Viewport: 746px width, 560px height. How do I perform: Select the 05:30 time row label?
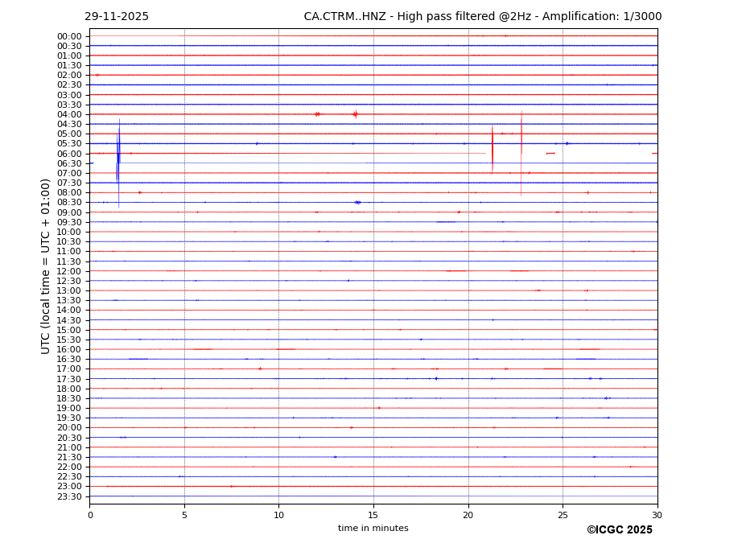[x=69, y=144]
